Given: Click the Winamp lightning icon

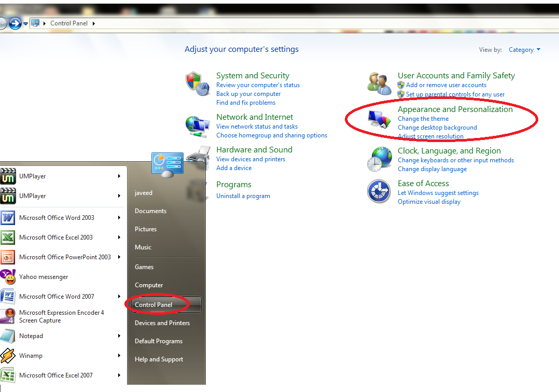Looking at the screenshot, I should coord(8,356).
